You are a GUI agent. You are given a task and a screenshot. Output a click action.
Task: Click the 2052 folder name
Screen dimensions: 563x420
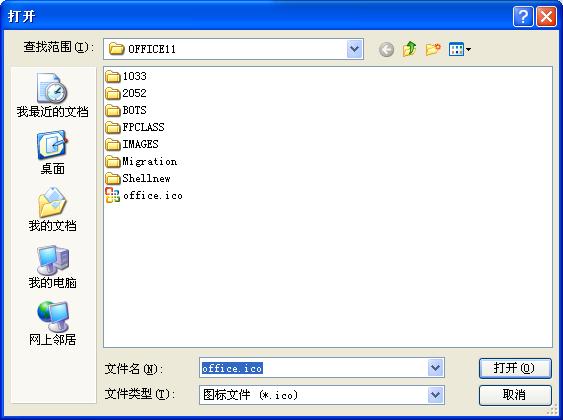tap(135, 93)
